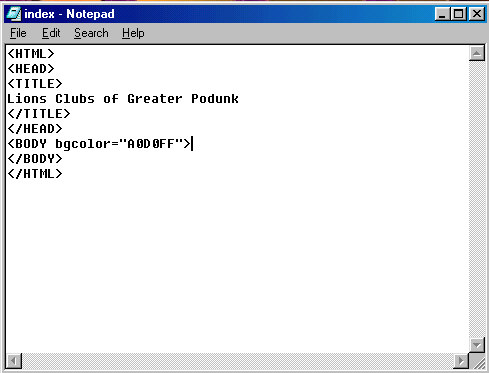
Task: Click the <BODY tag text
Action: 27,144
